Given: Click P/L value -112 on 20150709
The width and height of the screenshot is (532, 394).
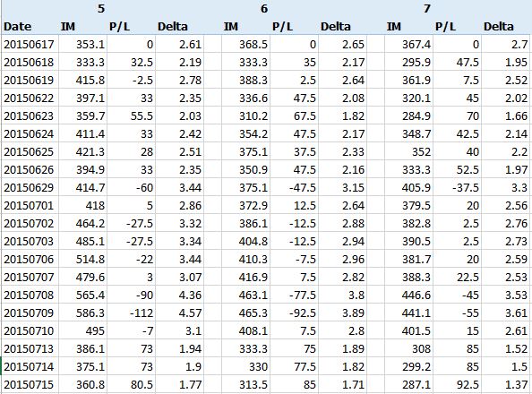Looking at the screenshot, I should pos(131,313).
